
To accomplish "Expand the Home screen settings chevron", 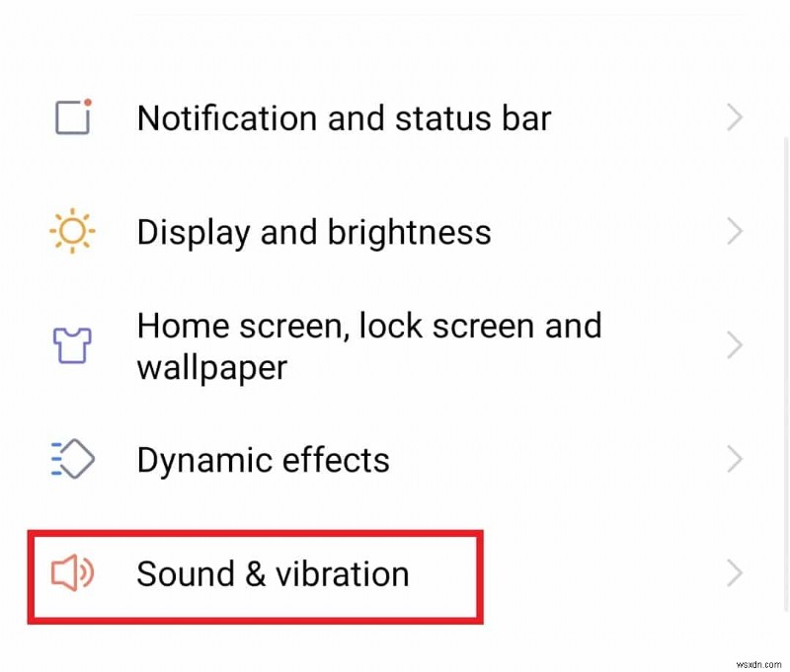I will (734, 344).
